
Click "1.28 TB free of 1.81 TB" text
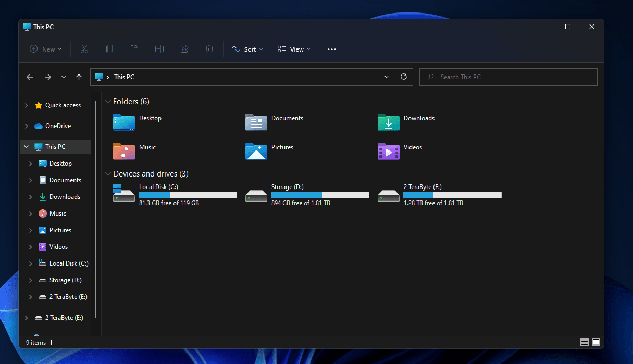click(x=433, y=203)
